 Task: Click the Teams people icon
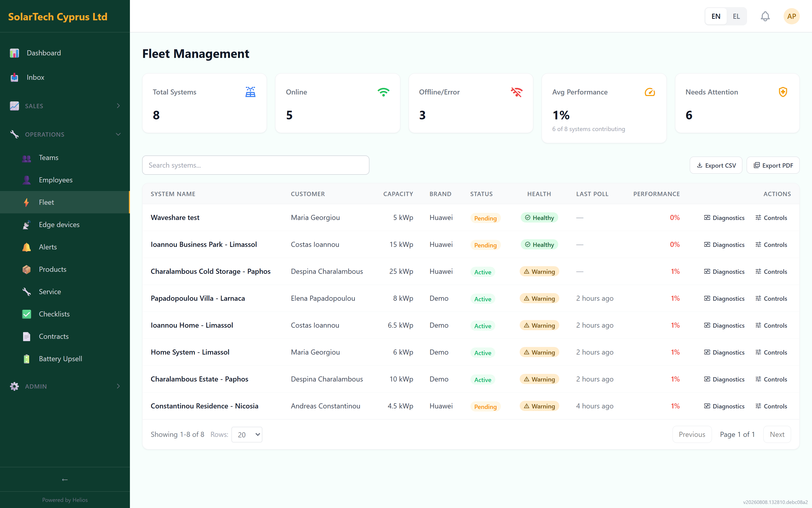pyautogui.click(x=26, y=158)
